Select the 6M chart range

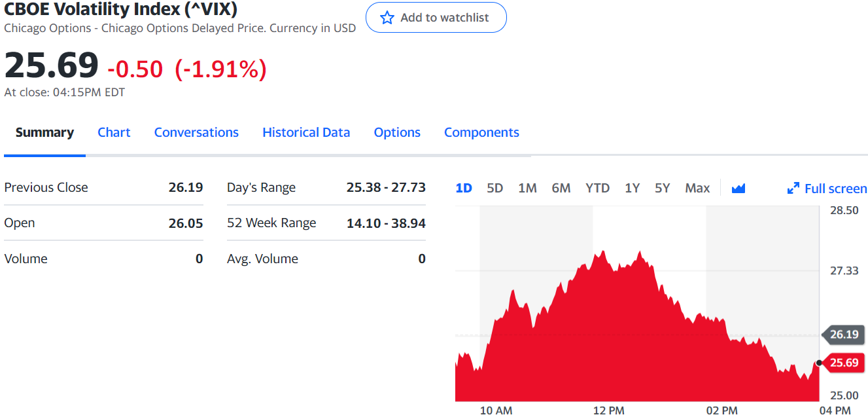point(561,189)
